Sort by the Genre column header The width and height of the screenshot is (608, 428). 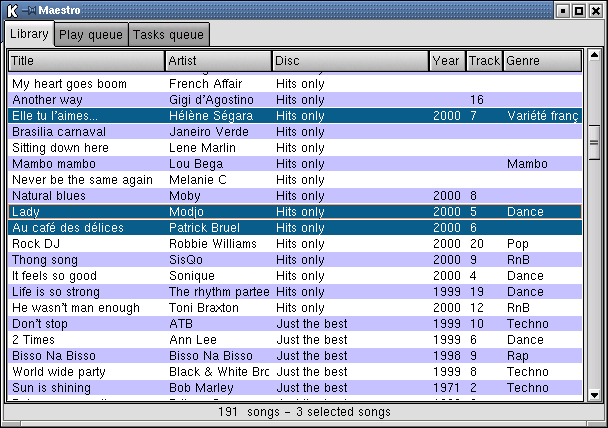tap(542, 61)
